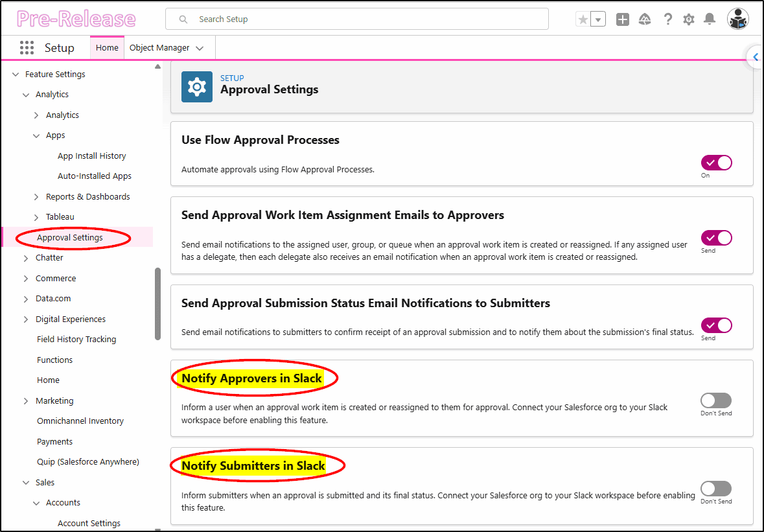Open the favorites list dropdown arrow

tap(598, 19)
